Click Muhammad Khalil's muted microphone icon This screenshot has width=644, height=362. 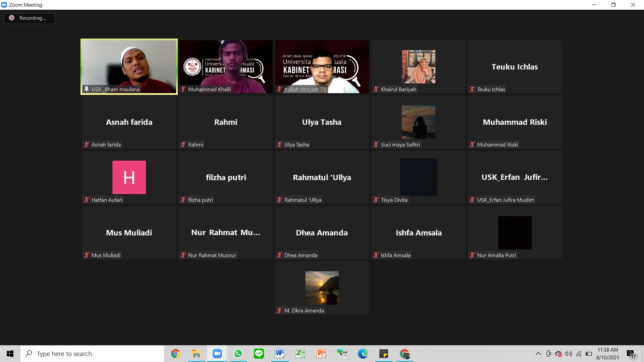(183, 89)
